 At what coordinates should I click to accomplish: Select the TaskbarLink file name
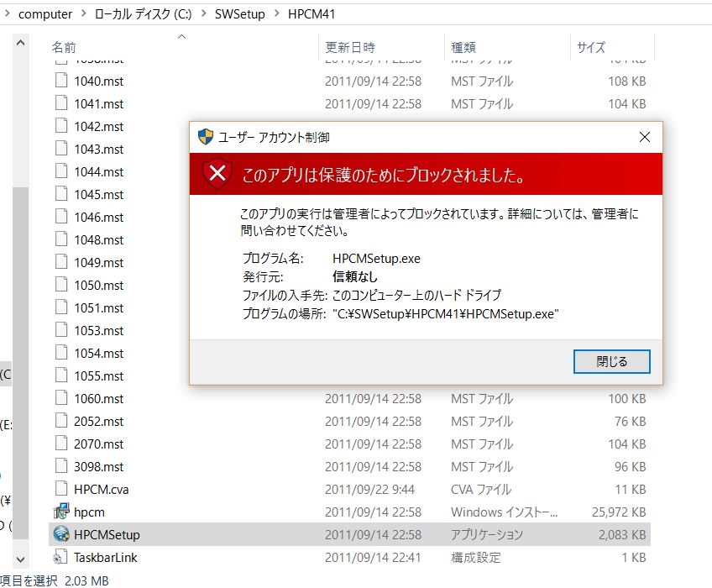tap(105, 558)
